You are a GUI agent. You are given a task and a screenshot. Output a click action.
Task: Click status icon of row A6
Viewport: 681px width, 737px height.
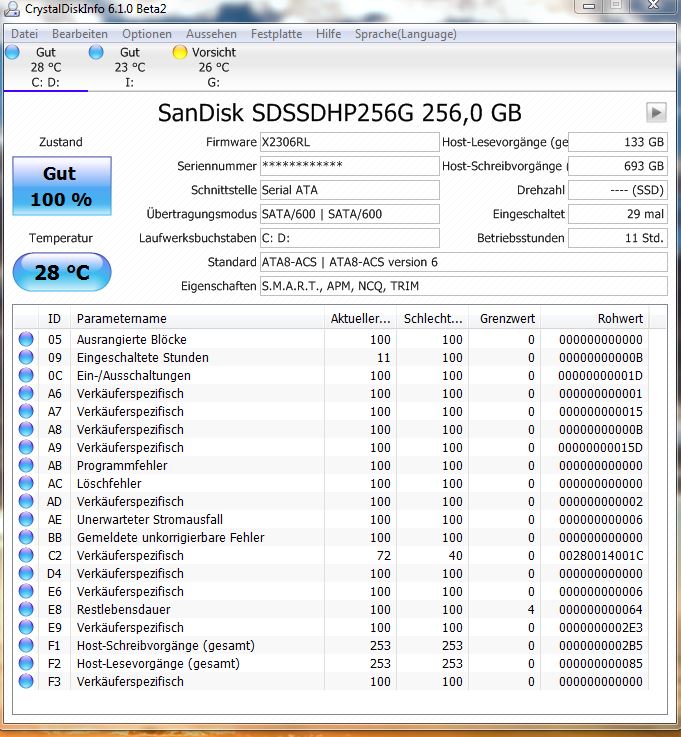pos(26,393)
